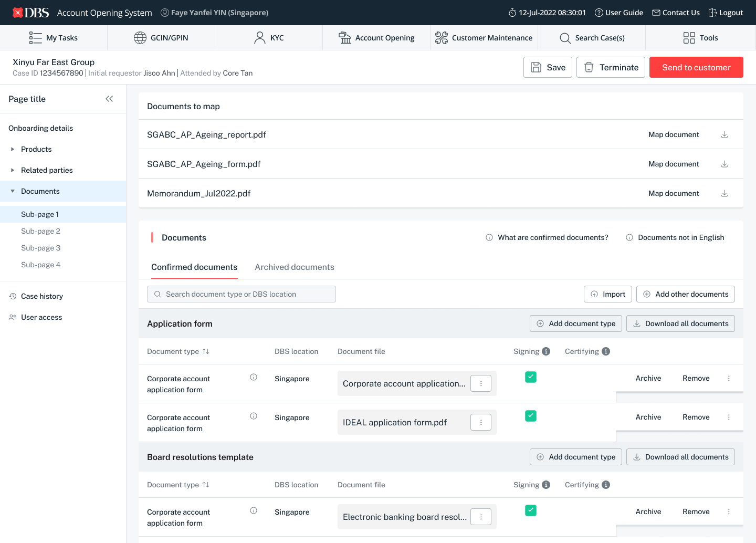Open the Signing info icon in Board resolutions header
Viewport: 756px width, 543px height.
coord(546,485)
